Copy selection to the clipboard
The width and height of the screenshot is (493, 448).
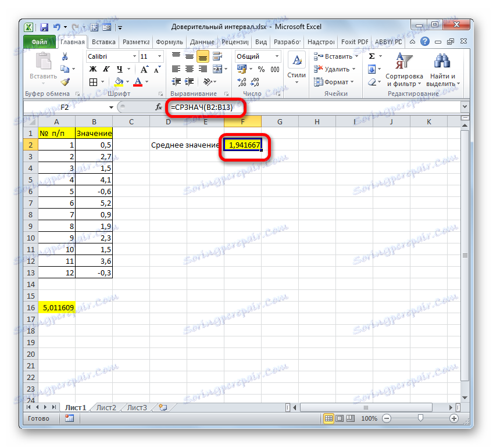tap(65, 69)
